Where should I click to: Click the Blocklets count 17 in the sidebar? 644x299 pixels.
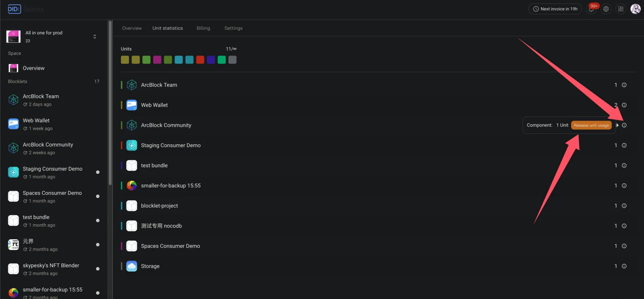(x=97, y=82)
